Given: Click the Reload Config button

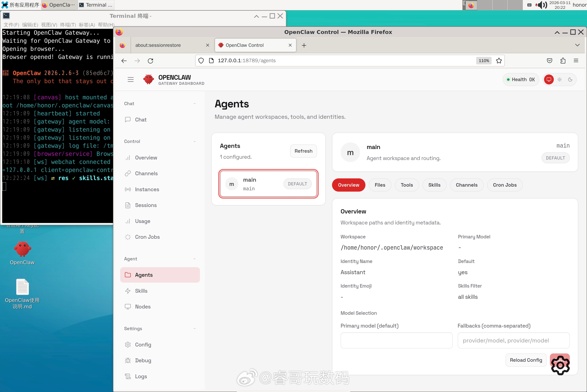Looking at the screenshot, I should (526, 360).
